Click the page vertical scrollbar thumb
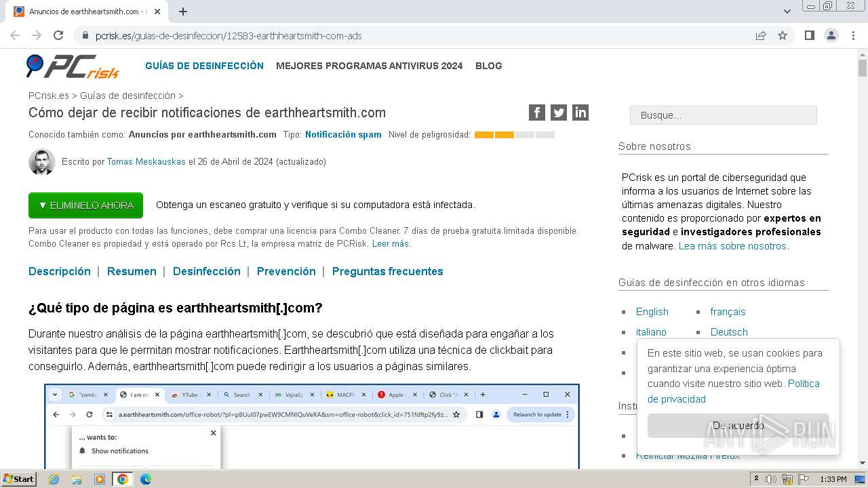The height and width of the screenshot is (488, 868). coord(863,68)
